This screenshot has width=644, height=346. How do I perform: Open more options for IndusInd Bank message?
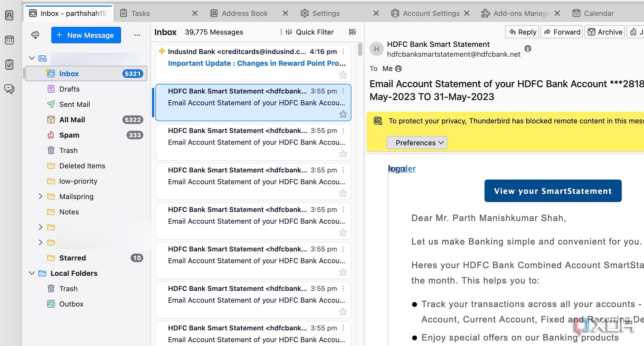[x=343, y=52]
